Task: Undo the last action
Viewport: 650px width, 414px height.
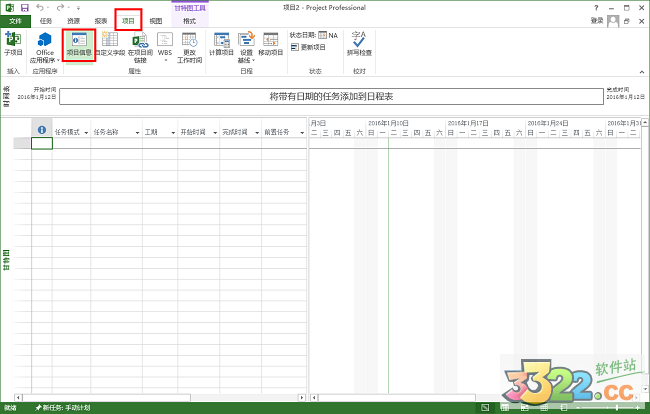Action: [40, 7]
